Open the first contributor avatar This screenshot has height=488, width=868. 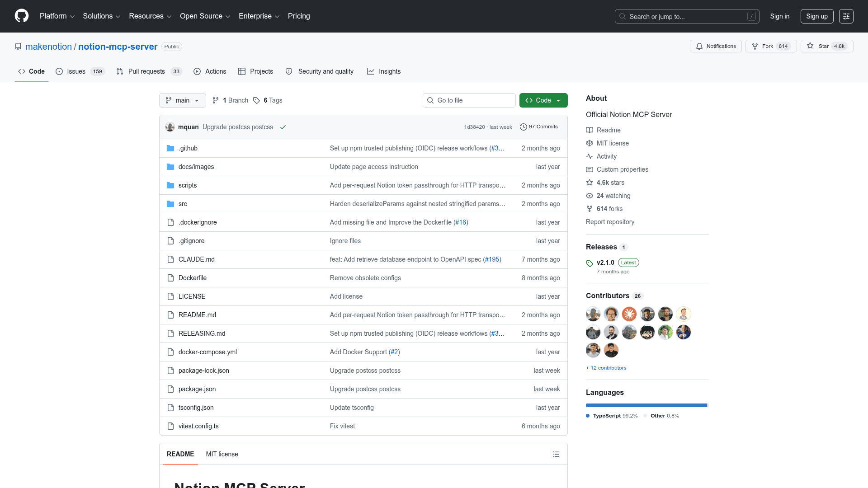click(x=593, y=314)
